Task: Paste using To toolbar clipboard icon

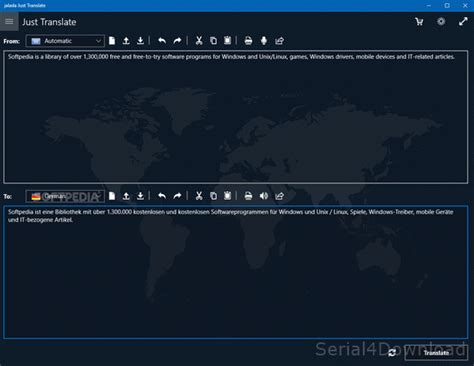Action: (x=227, y=196)
